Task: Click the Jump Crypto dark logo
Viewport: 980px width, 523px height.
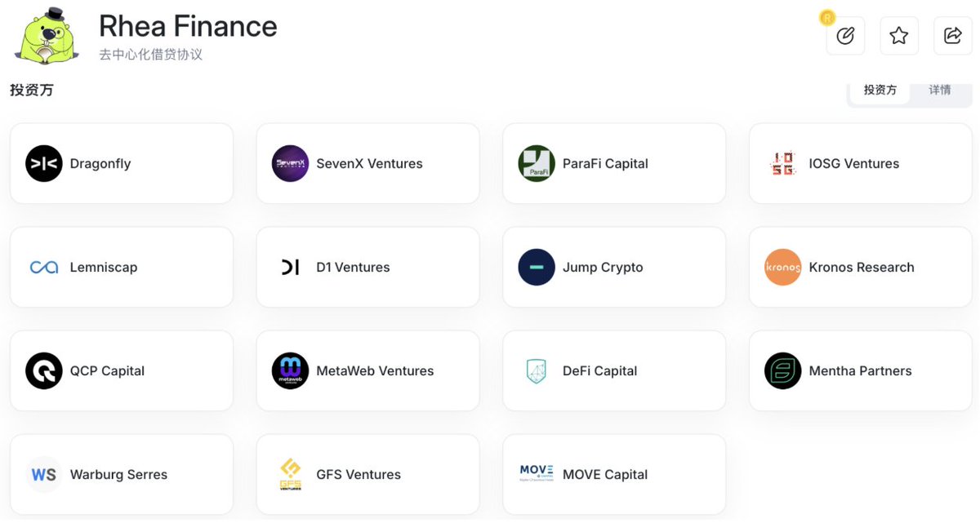Action: 537,267
